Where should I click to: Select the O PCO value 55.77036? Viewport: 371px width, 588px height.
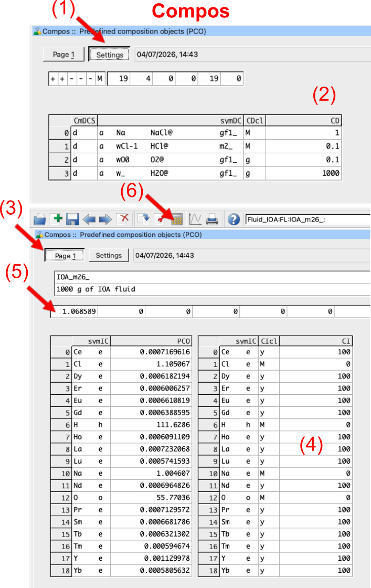[151, 498]
